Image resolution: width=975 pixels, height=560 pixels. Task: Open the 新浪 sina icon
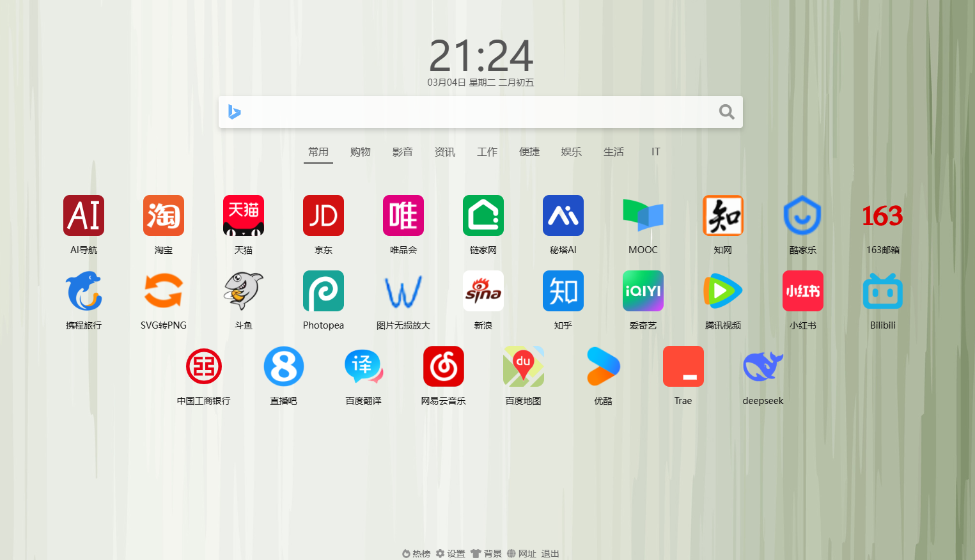click(483, 291)
